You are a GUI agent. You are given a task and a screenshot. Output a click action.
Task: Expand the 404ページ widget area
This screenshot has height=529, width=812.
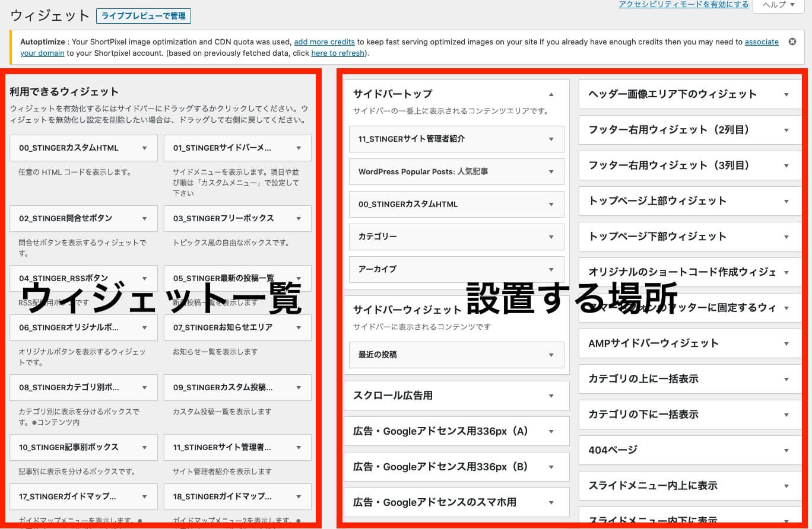click(786, 450)
